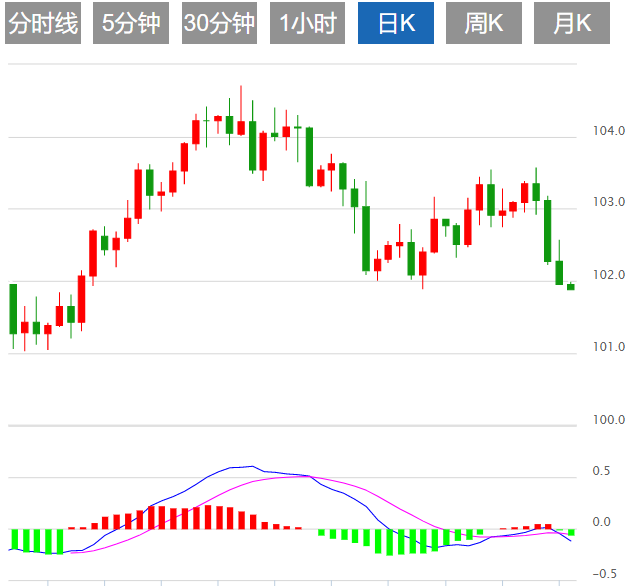
Task: Switch to the 分时线 chart tab
Action: [43, 23]
